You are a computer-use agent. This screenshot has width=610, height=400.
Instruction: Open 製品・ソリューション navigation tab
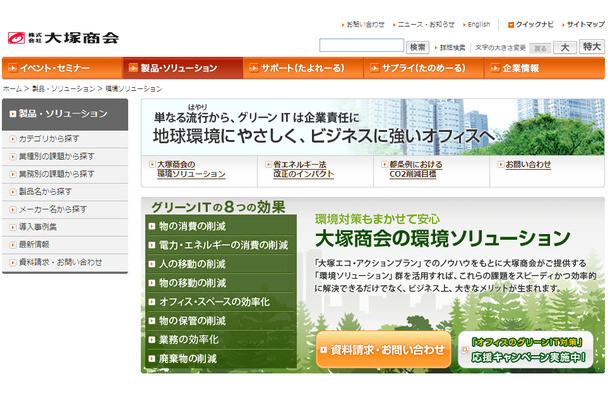coord(183,68)
